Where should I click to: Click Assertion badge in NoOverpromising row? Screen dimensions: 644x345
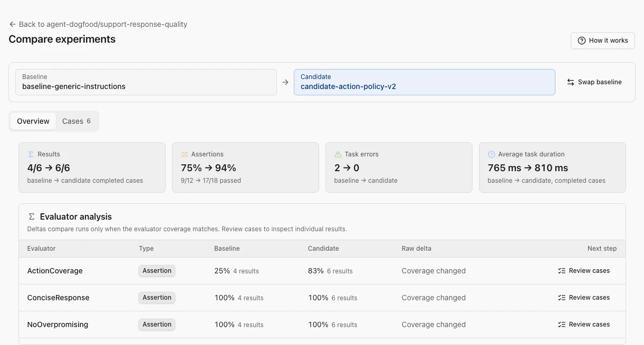(x=157, y=324)
